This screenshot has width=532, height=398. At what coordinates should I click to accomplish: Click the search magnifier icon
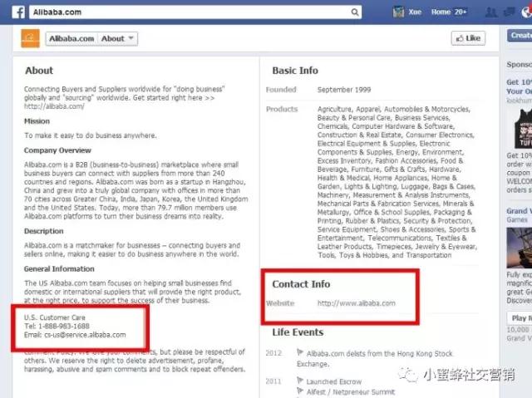point(355,12)
